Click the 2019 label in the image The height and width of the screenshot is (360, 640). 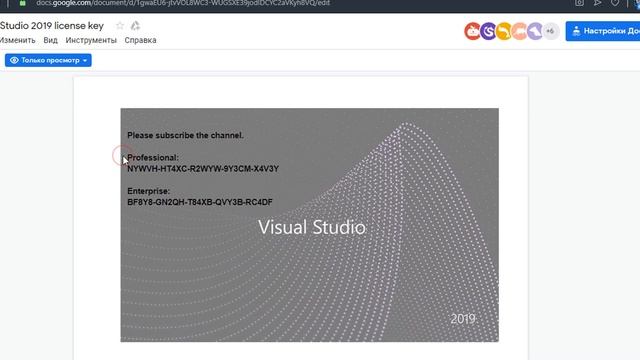point(463,319)
